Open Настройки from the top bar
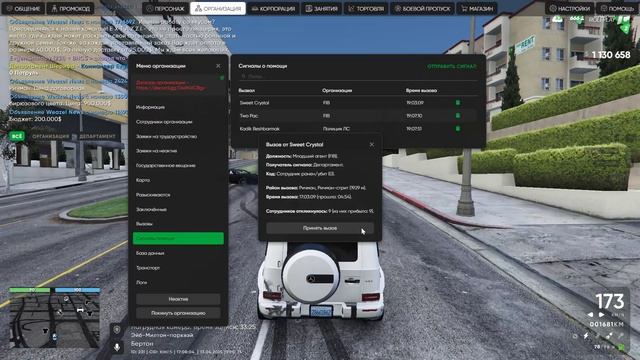The image size is (640, 360). click(x=569, y=9)
